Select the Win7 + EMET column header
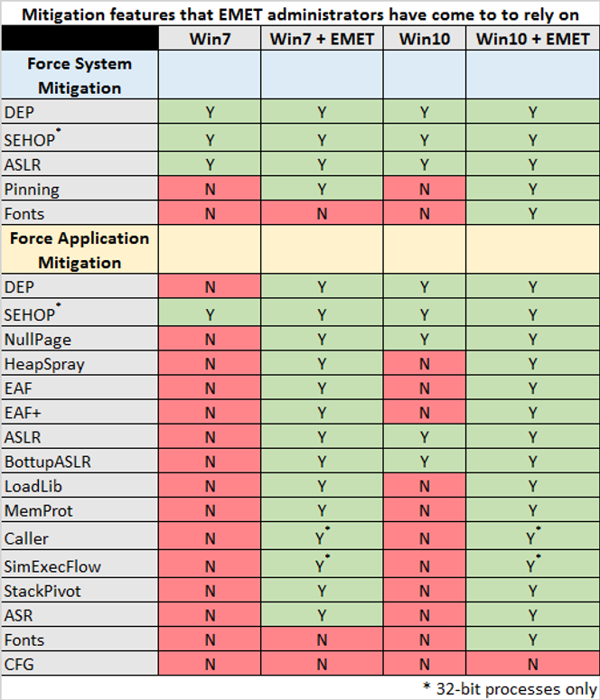 (x=322, y=39)
